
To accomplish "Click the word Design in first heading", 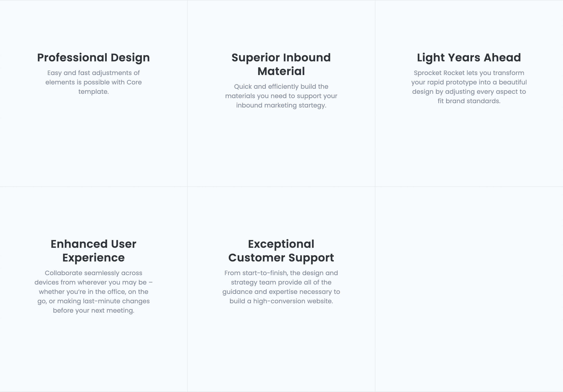I will (130, 58).
